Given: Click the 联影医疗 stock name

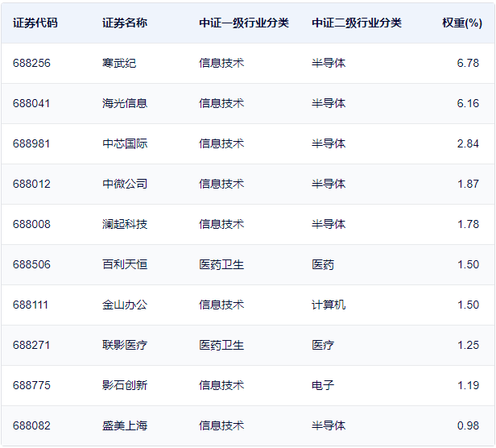Looking at the screenshot, I should [x=125, y=345].
